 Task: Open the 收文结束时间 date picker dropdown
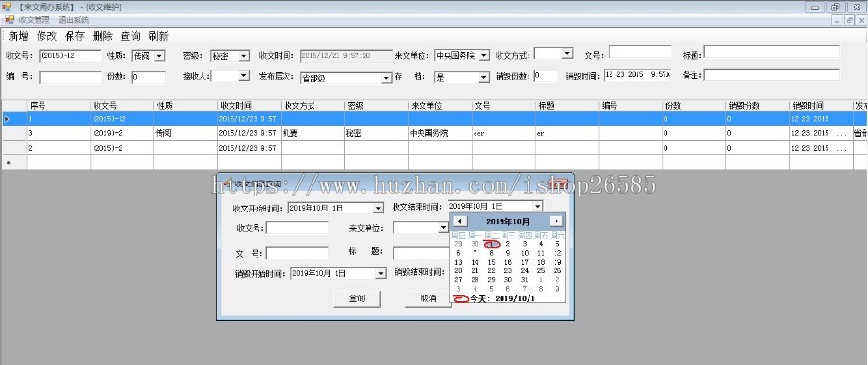pyautogui.click(x=537, y=207)
